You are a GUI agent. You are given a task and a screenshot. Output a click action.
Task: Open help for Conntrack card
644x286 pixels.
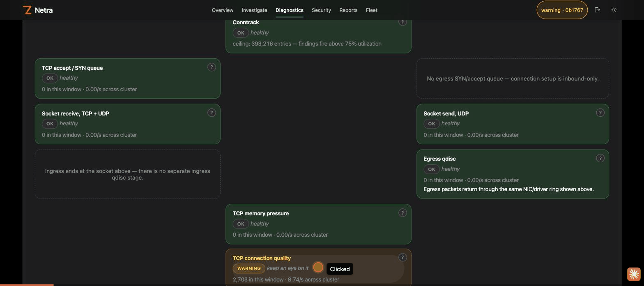[402, 22]
